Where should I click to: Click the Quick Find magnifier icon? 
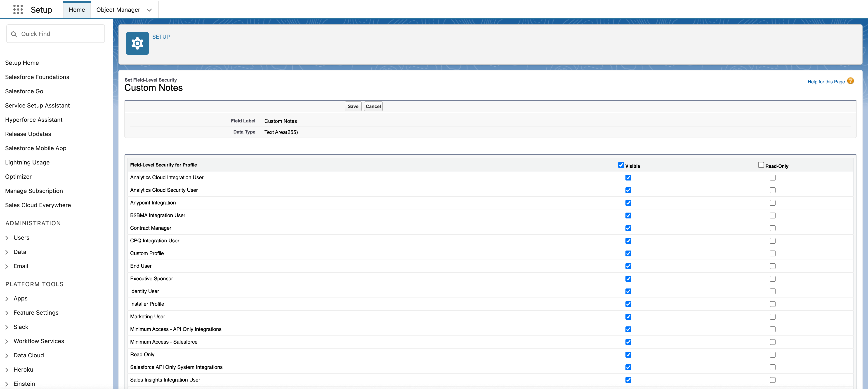tap(14, 34)
